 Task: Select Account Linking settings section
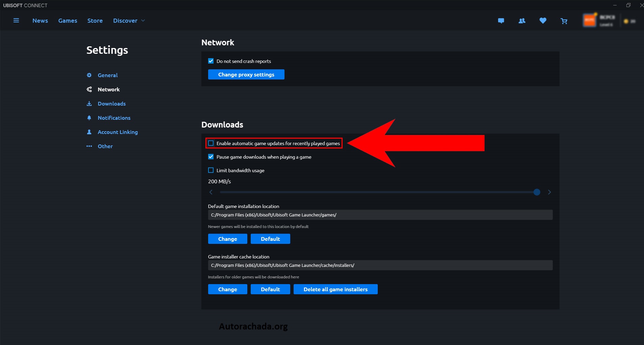point(118,132)
